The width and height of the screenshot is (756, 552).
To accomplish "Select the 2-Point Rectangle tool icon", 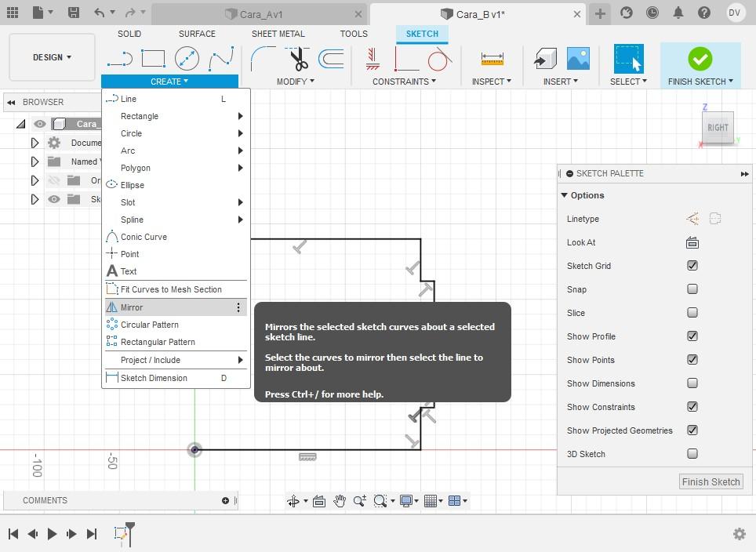I will (154, 59).
